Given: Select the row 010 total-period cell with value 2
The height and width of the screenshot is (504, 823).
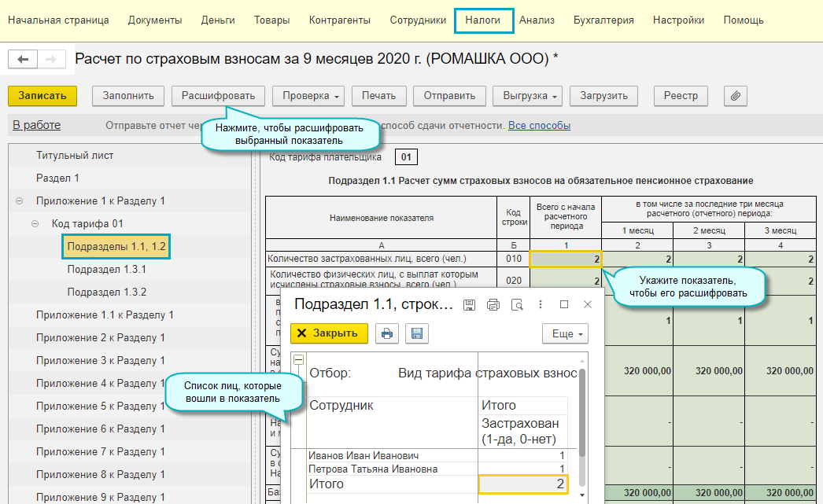Looking at the screenshot, I should 565,259.
